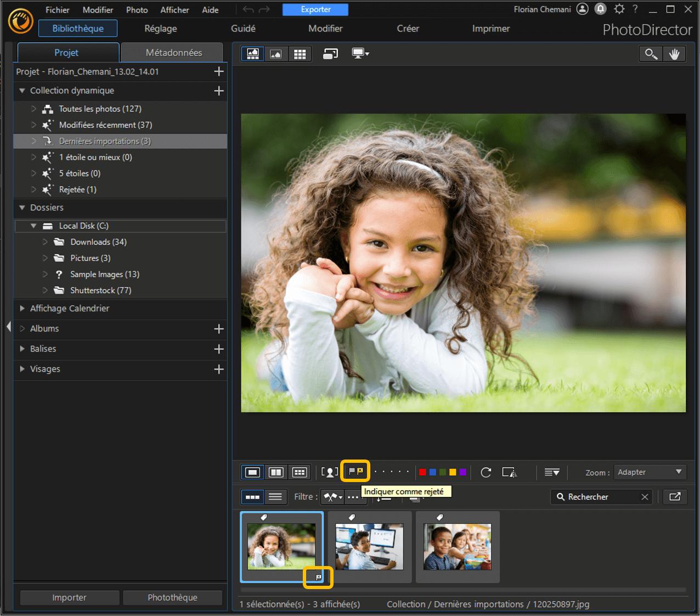Switch to grid browser view mode

click(300, 54)
